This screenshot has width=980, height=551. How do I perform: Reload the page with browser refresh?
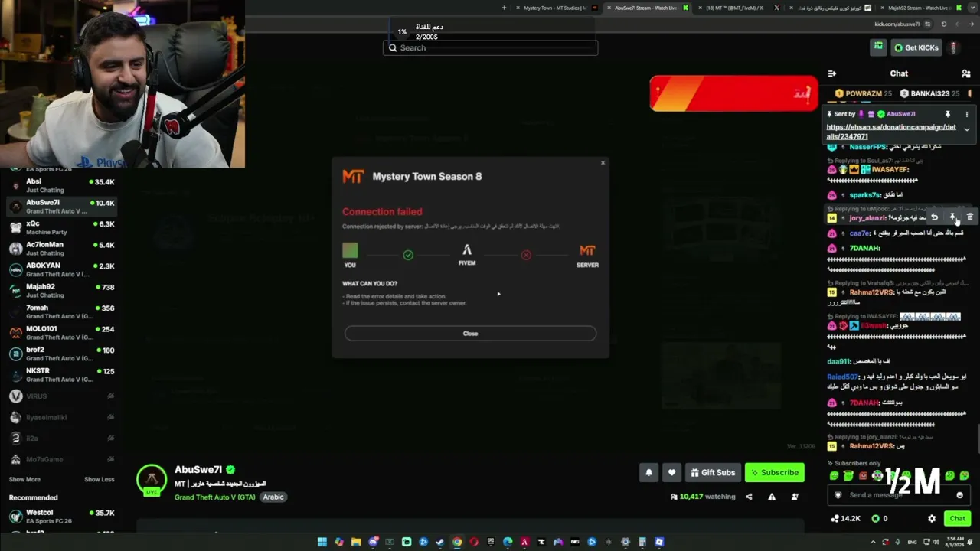[x=944, y=24]
